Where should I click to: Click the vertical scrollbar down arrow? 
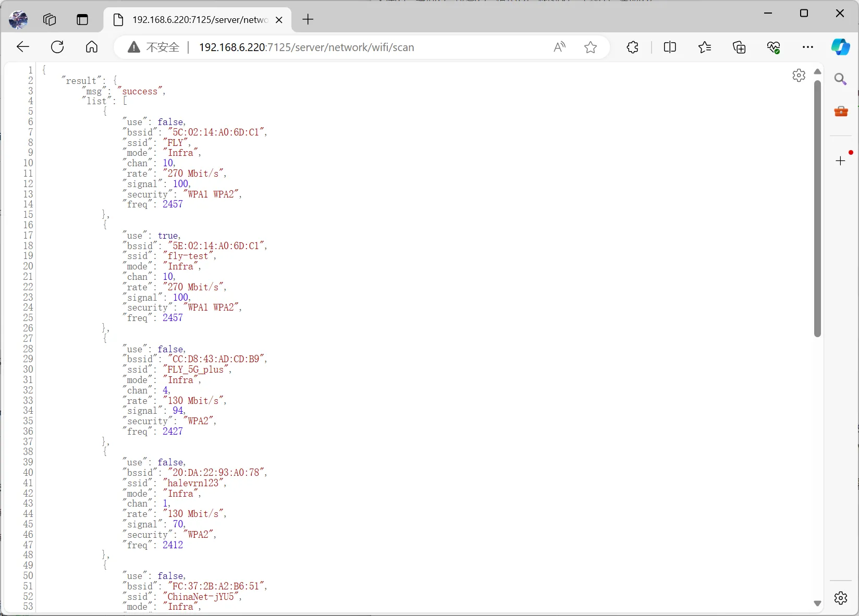tap(817, 603)
